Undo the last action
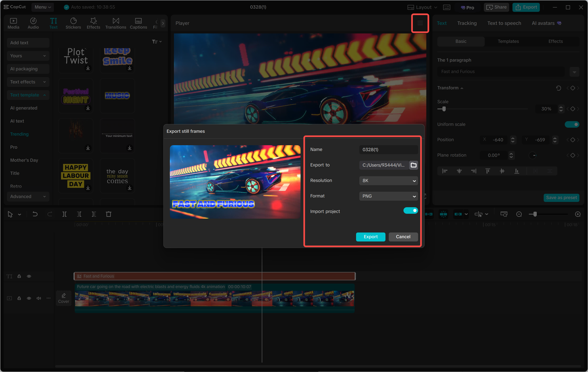The height and width of the screenshot is (372, 588). pos(35,214)
